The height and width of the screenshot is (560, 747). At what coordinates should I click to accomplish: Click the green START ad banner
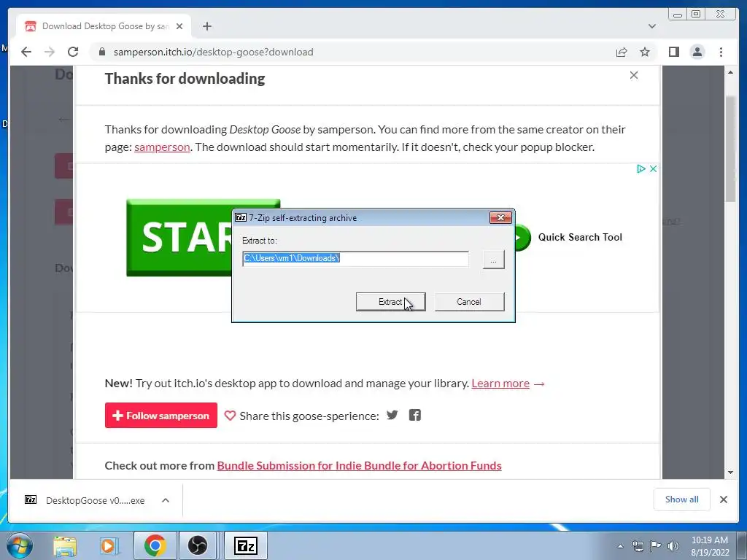179,238
